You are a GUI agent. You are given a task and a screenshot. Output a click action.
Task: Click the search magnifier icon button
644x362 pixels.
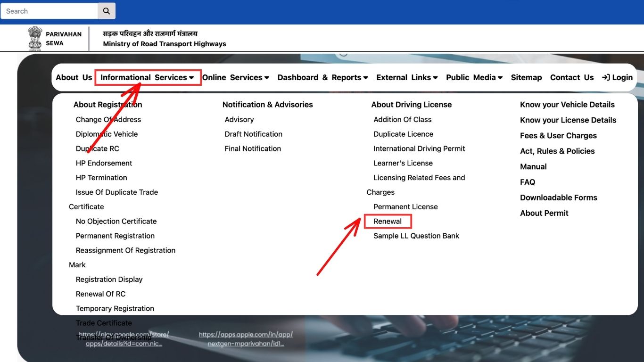107,11
